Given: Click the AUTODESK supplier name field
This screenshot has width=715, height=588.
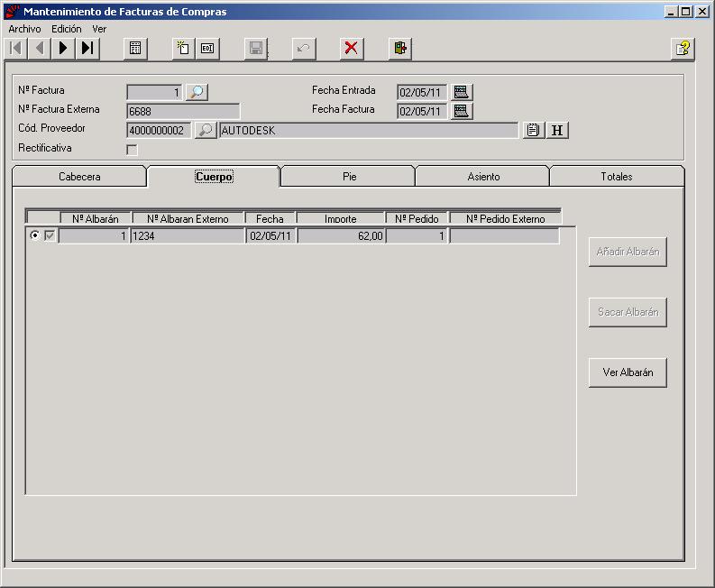Looking at the screenshot, I should pos(369,131).
